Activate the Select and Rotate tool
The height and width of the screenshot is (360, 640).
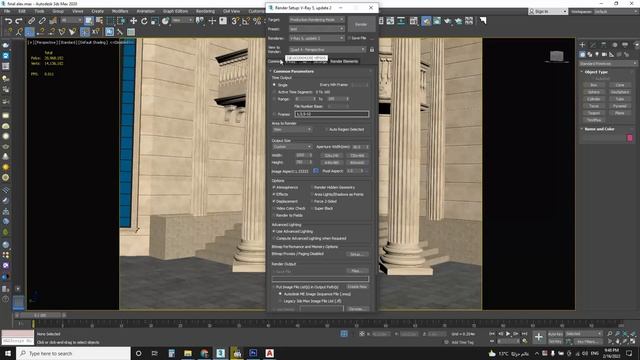coord(144,21)
